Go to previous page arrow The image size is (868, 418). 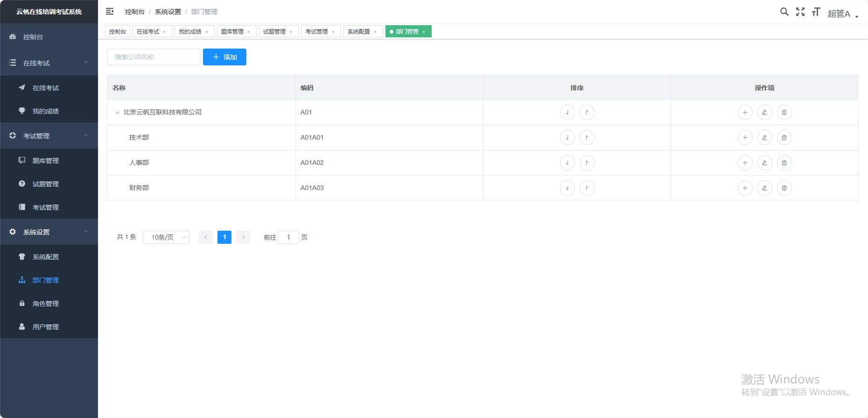[206, 237]
